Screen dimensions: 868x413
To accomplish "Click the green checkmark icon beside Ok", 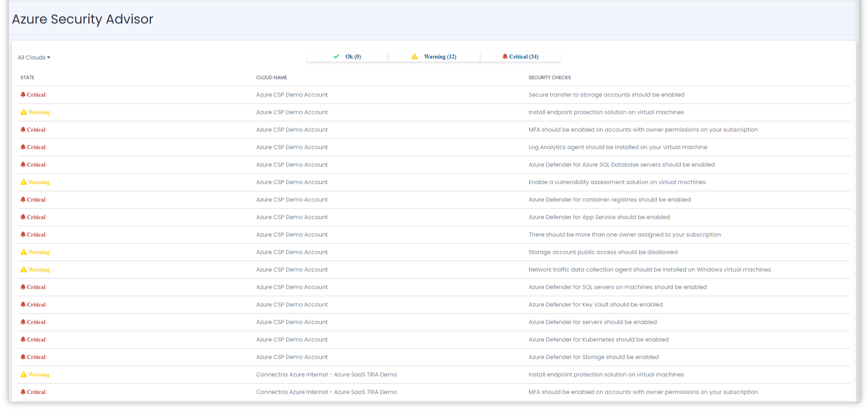I will pyautogui.click(x=336, y=57).
